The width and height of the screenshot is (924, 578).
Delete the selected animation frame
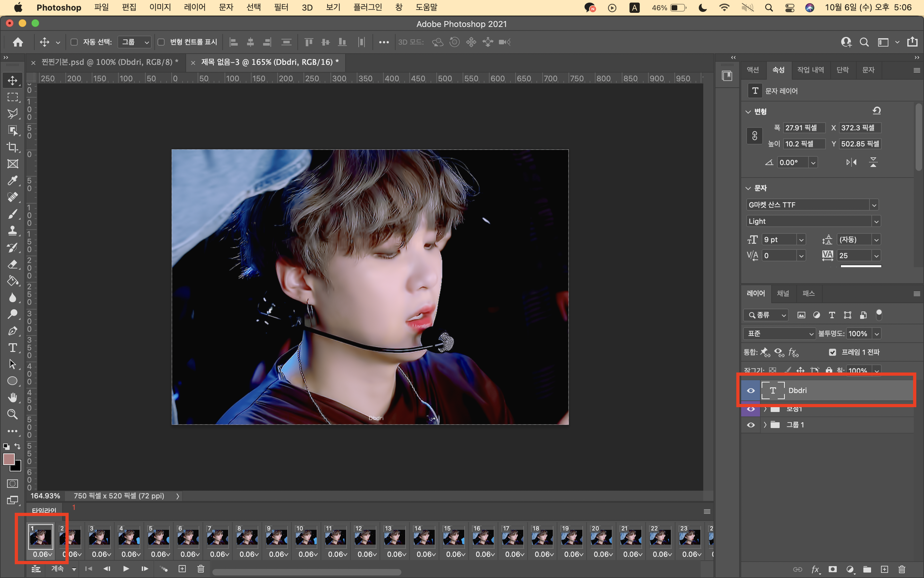click(x=201, y=569)
